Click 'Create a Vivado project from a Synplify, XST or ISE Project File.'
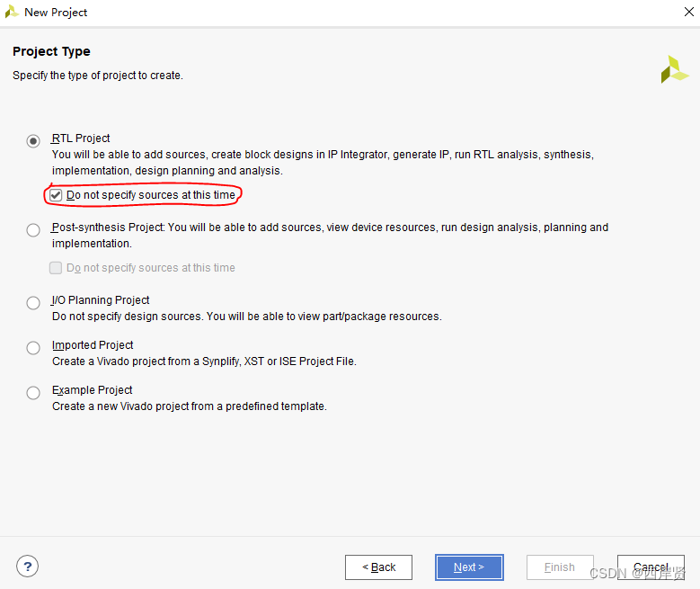This screenshot has height=589, width=700. point(204,361)
